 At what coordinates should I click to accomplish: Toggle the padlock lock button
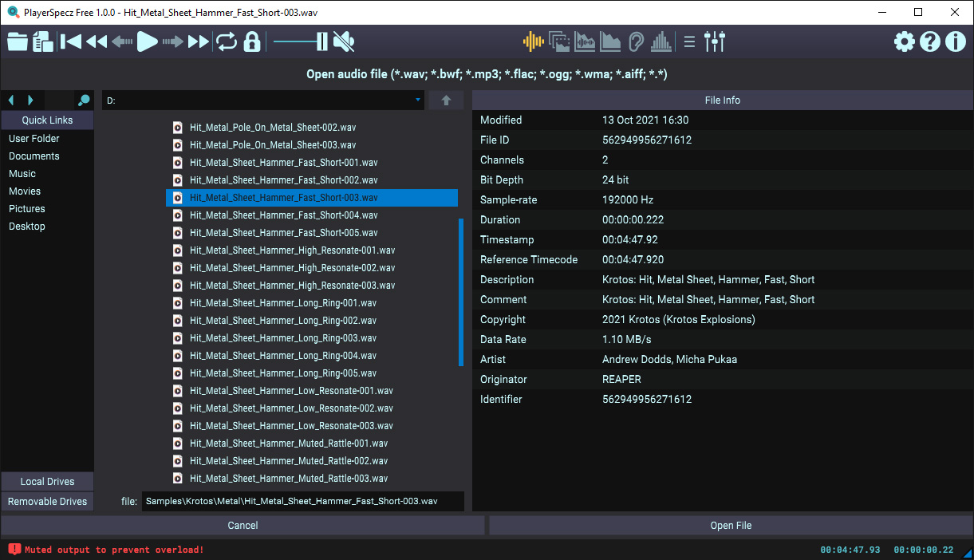coord(251,41)
